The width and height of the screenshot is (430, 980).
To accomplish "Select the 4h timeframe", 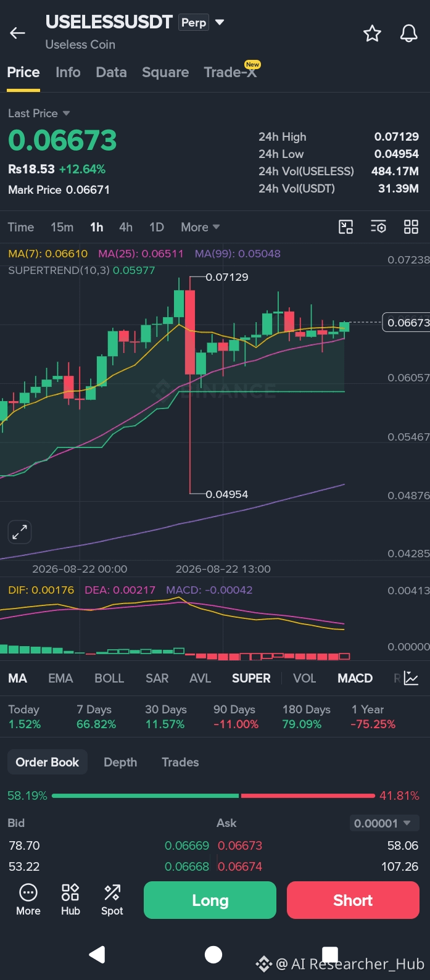I will [126, 227].
